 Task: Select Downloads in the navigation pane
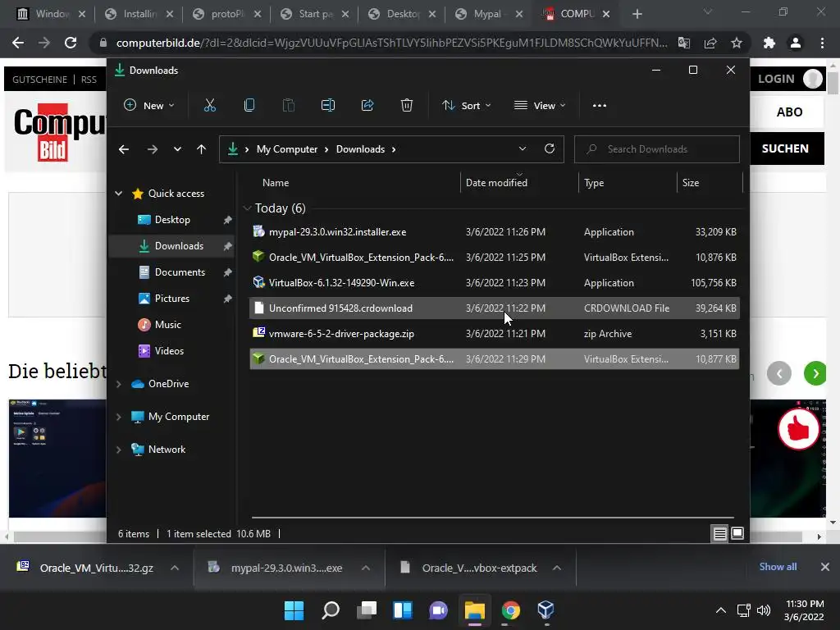(172, 246)
